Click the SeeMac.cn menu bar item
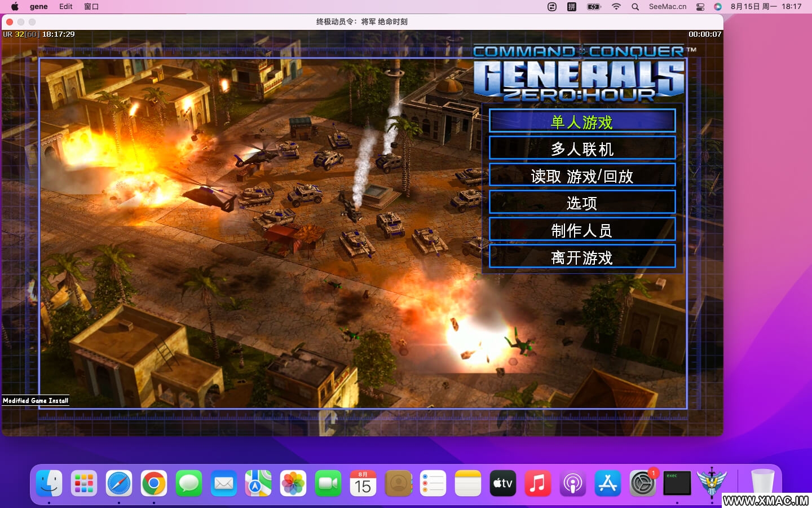 click(x=668, y=7)
